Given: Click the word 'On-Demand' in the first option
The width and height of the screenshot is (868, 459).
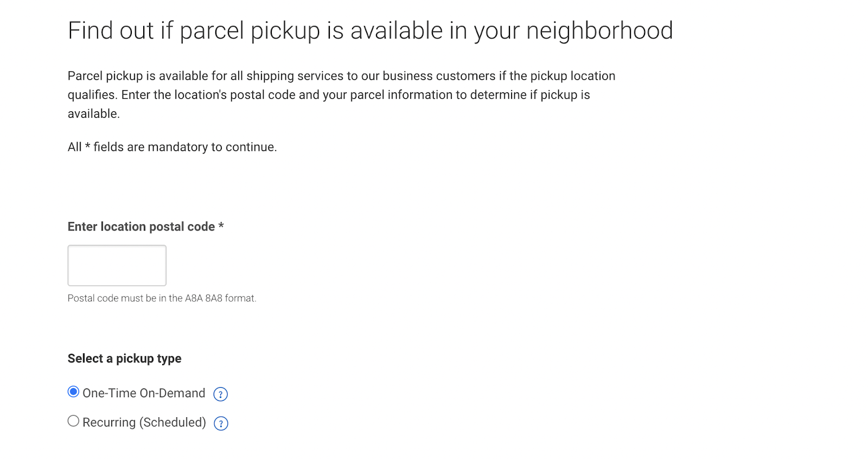Looking at the screenshot, I should (173, 393).
